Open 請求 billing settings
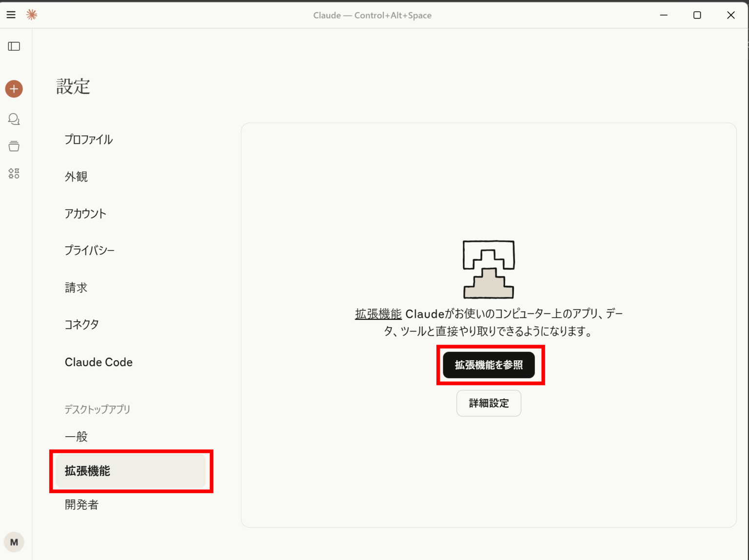The height and width of the screenshot is (560, 749). pyautogui.click(x=76, y=288)
